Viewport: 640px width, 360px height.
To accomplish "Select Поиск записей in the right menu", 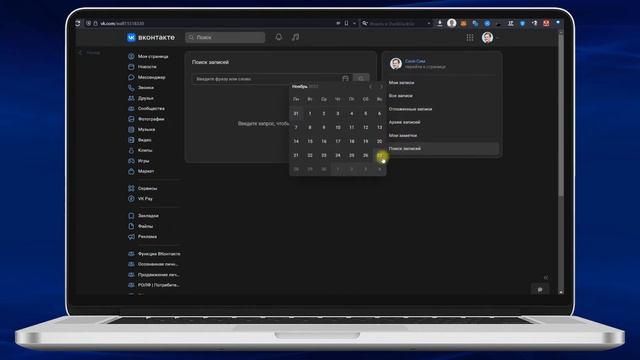I will point(441,149).
